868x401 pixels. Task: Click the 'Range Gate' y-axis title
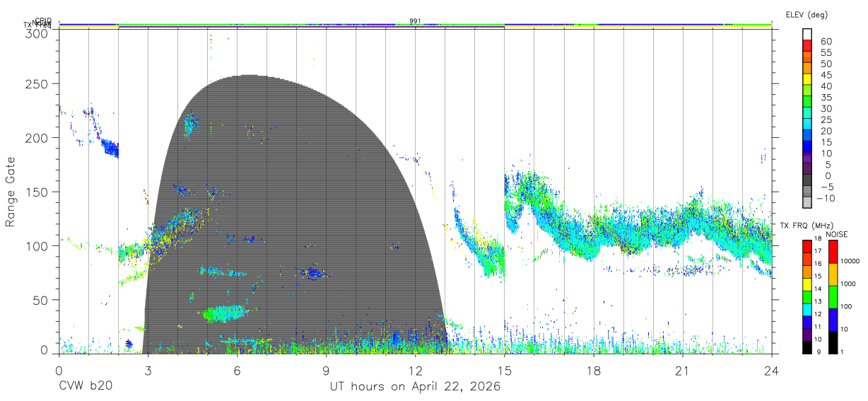click(x=11, y=192)
